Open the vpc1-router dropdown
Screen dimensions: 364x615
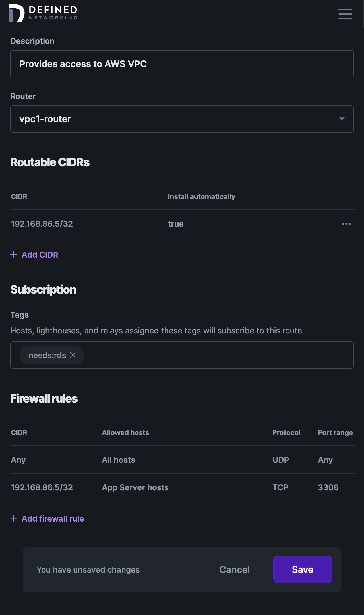point(182,119)
